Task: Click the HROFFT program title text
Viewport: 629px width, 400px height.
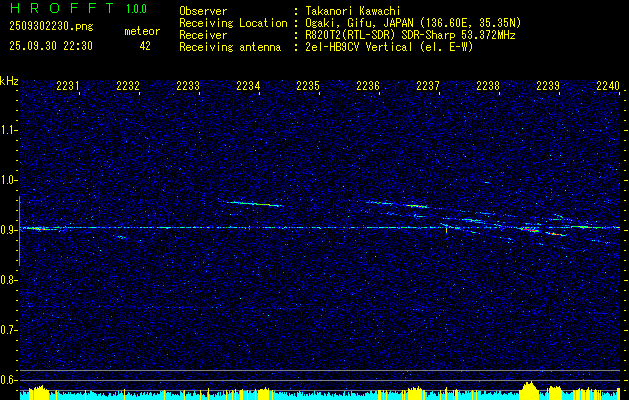Action: (x=61, y=8)
